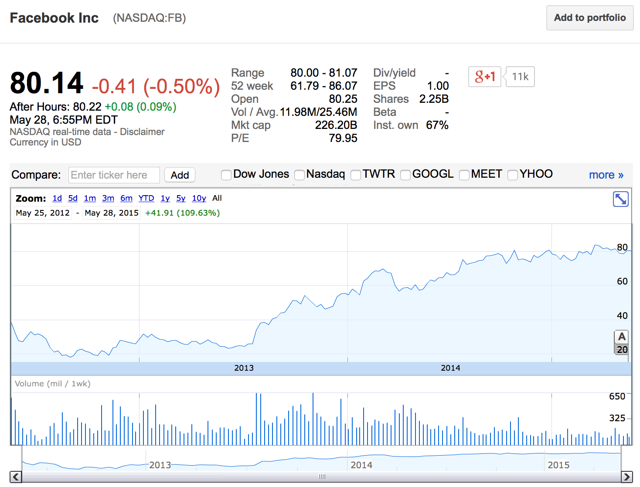Click the 2015 label in overview timeline
Viewport: 640px width, 487px height.
[558, 465]
